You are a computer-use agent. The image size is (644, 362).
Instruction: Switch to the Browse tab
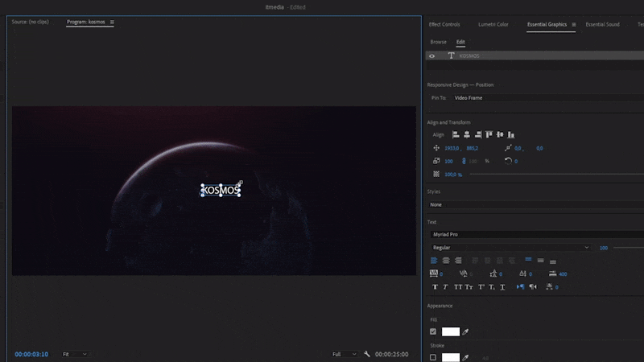[438, 42]
